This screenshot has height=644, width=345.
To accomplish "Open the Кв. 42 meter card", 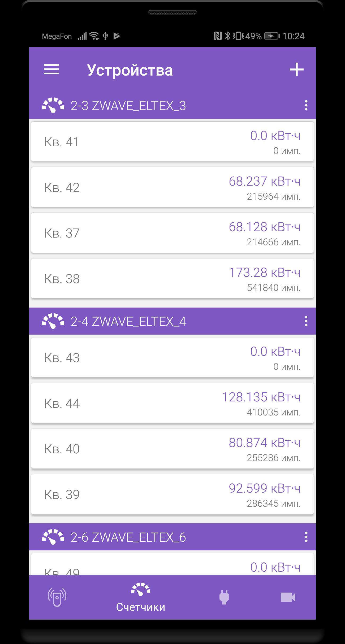I will (x=172, y=187).
